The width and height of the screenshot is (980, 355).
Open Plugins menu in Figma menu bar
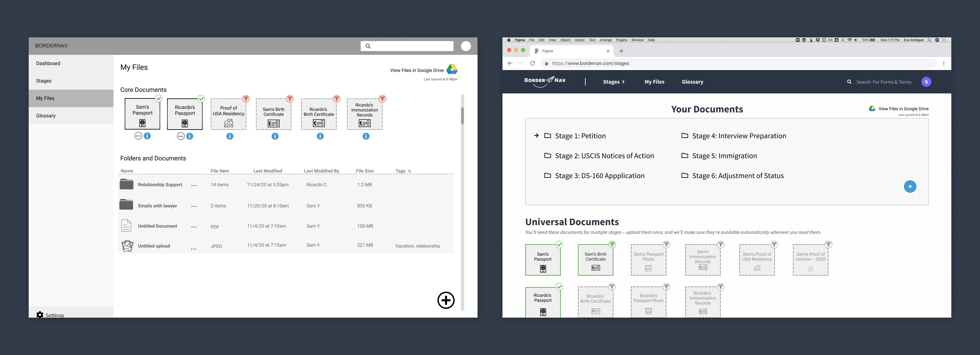pos(621,40)
